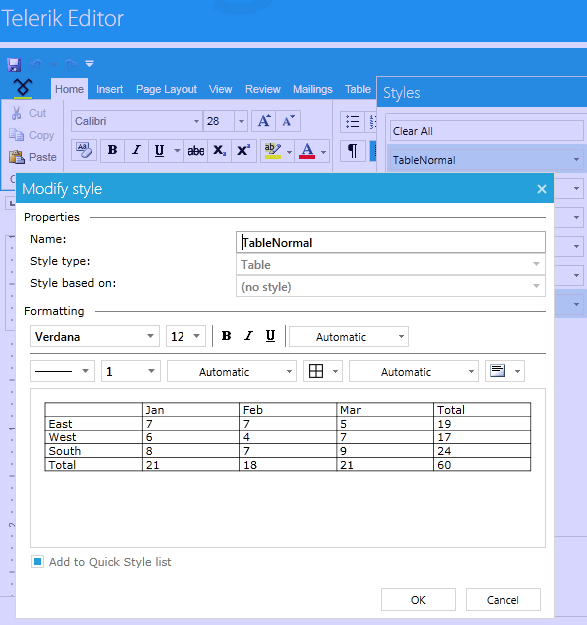587x625 pixels.
Task: Toggle Italic in Modify style dialog
Action: point(248,336)
